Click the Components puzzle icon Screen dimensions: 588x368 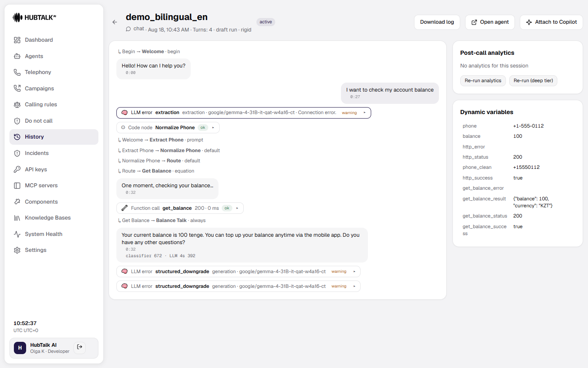point(17,202)
